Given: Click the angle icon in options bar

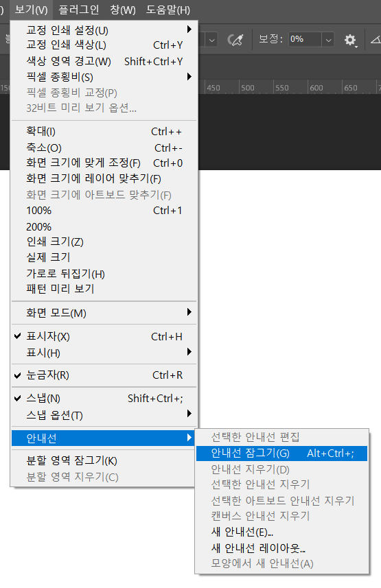Looking at the screenshot, I should (376, 39).
